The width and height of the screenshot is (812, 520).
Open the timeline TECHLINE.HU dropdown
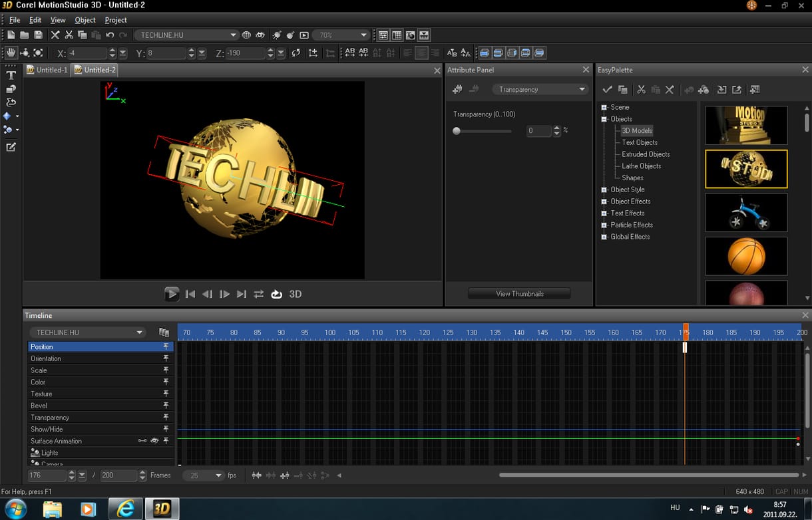(x=87, y=332)
